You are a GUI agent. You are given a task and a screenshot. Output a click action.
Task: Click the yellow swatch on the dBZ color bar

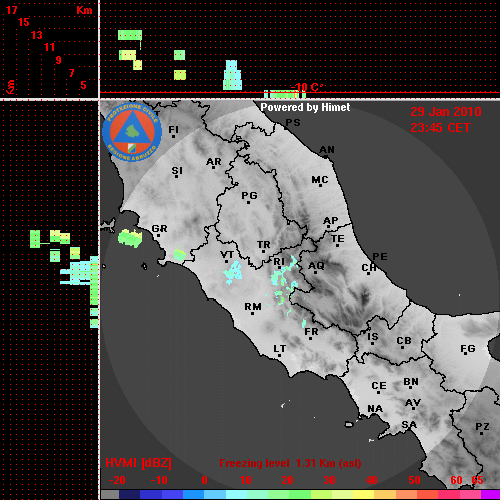363,495
